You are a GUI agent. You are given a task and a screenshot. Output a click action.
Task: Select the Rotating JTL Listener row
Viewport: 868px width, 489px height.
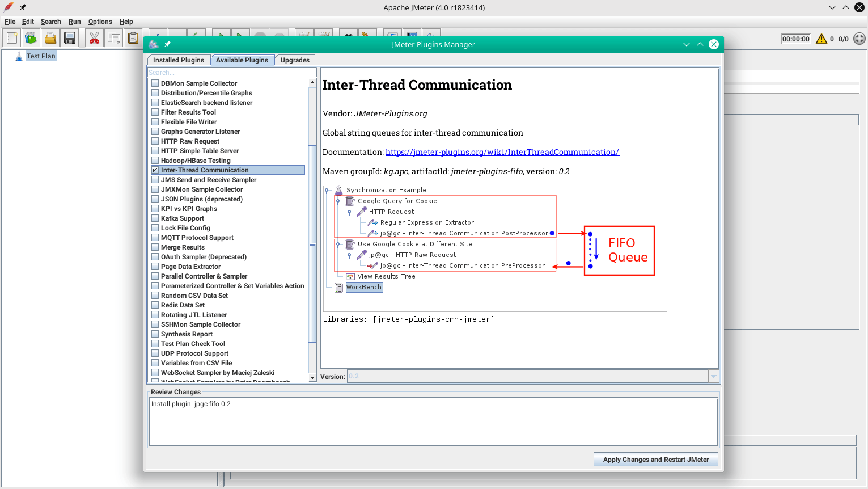point(228,315)
